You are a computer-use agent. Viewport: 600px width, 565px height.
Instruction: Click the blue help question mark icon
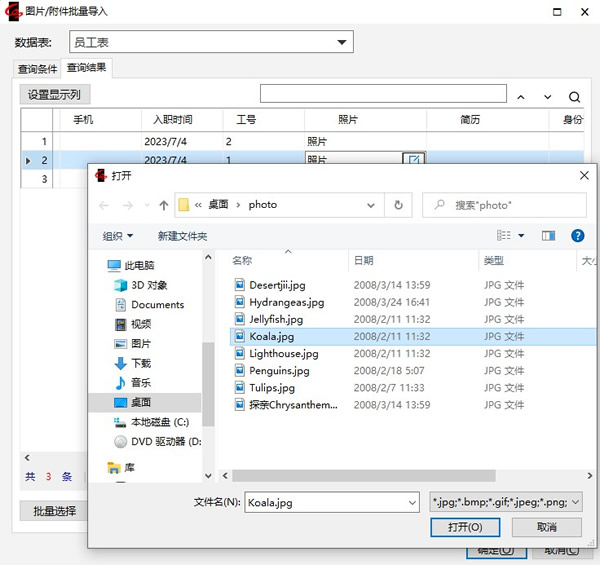577,236
